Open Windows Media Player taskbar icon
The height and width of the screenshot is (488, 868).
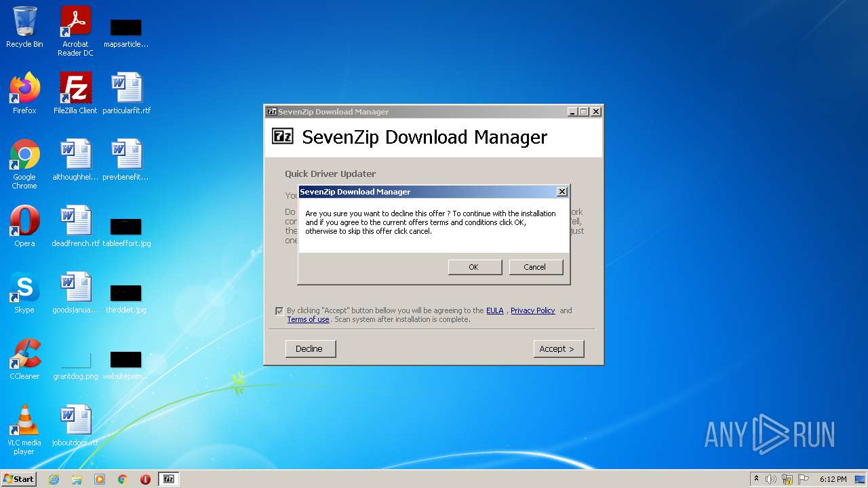100,479
